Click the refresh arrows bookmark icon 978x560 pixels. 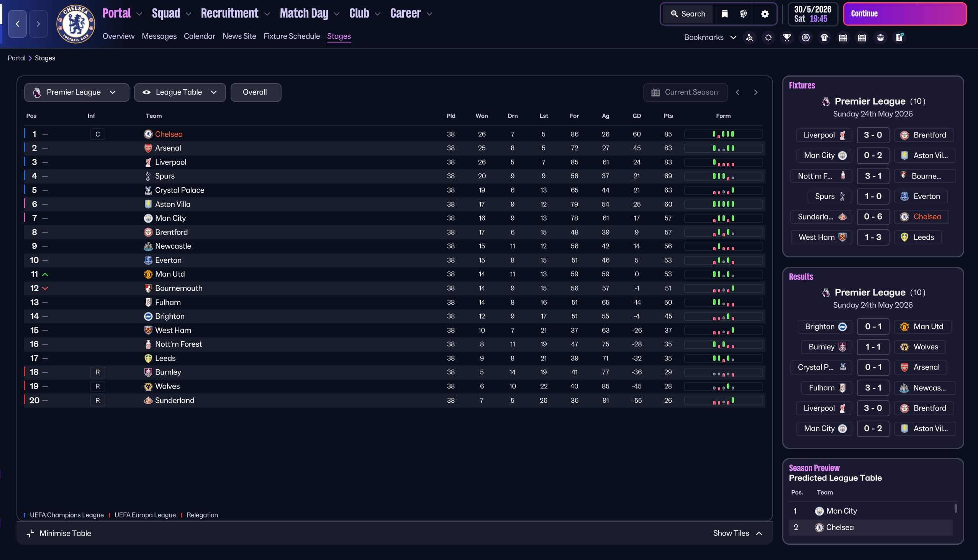(x=768, y=37)
